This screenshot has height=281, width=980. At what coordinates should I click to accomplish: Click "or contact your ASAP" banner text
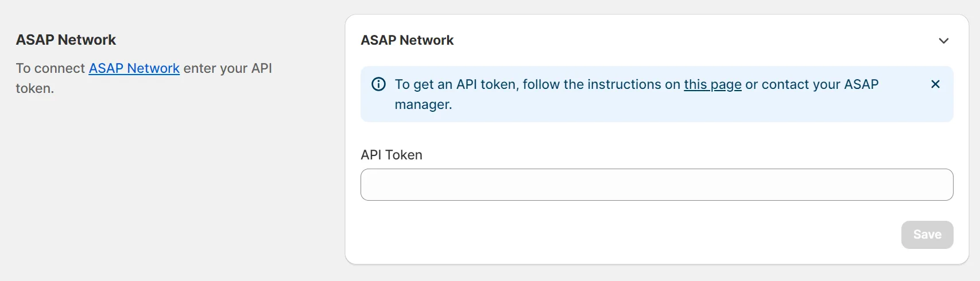click(x=812, y=84)
